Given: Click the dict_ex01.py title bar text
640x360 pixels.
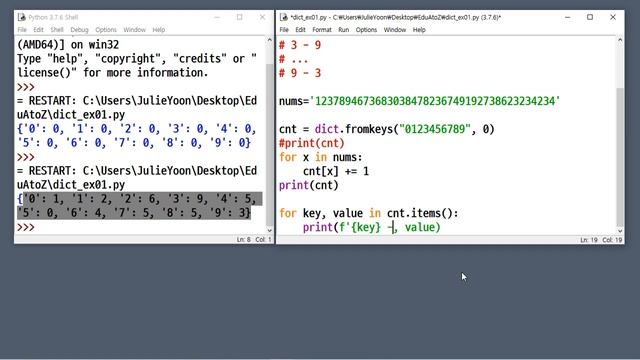Looking at the screenshot, I should [396, 17].
